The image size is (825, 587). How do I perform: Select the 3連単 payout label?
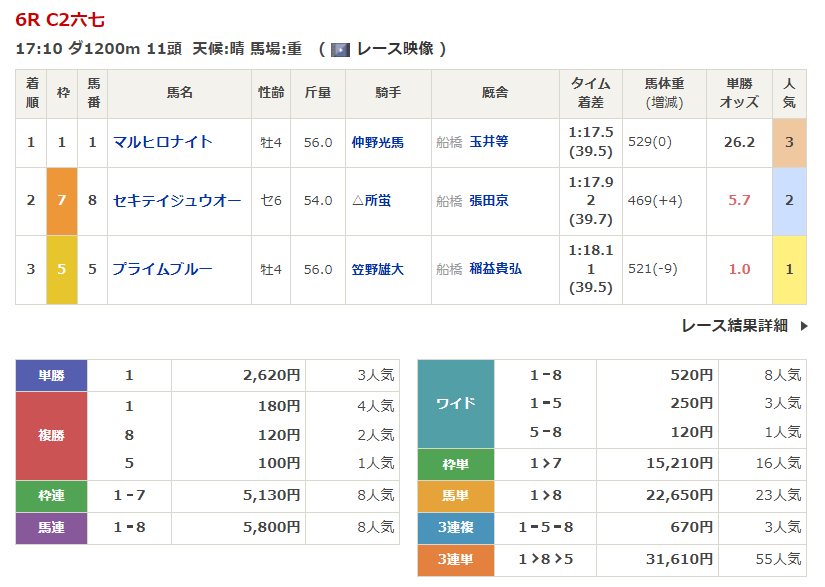456,560
